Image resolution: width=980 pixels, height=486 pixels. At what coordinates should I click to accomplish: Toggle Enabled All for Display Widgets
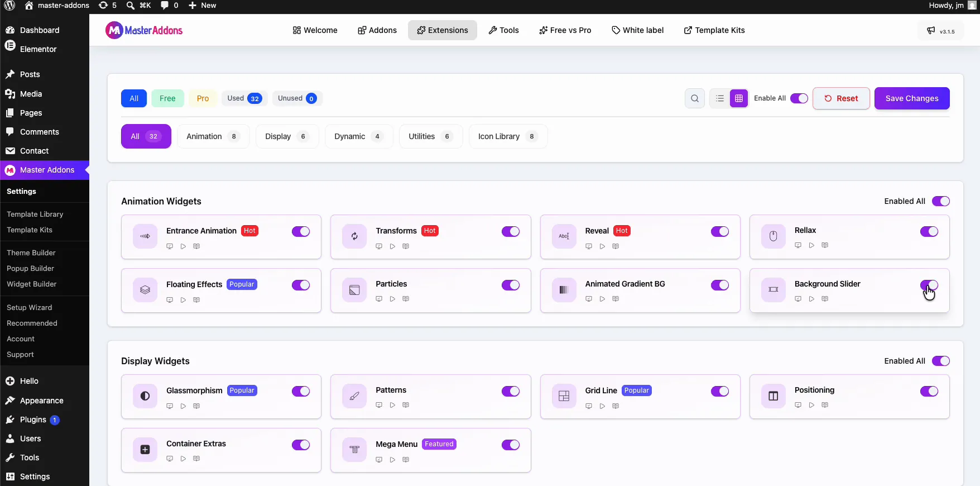[x=941, y=361]
